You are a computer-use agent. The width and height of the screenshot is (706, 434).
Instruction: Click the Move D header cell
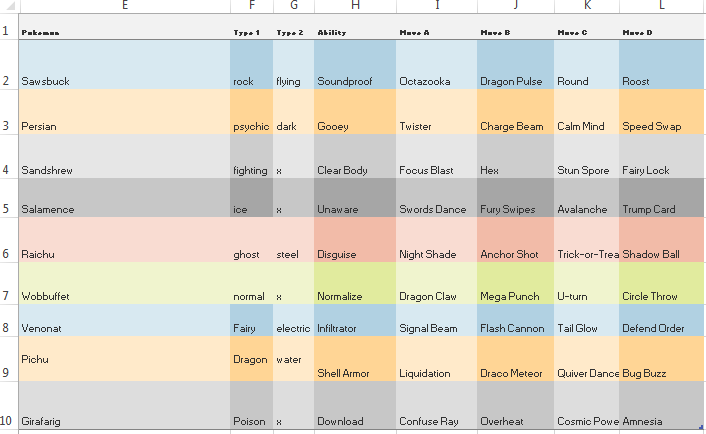click(x=662, y=27)
